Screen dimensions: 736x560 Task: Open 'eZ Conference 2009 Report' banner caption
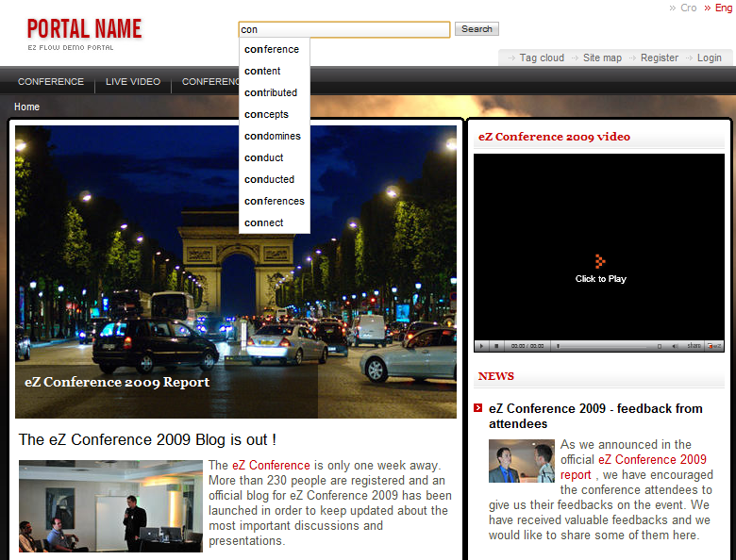coord(117,382)
